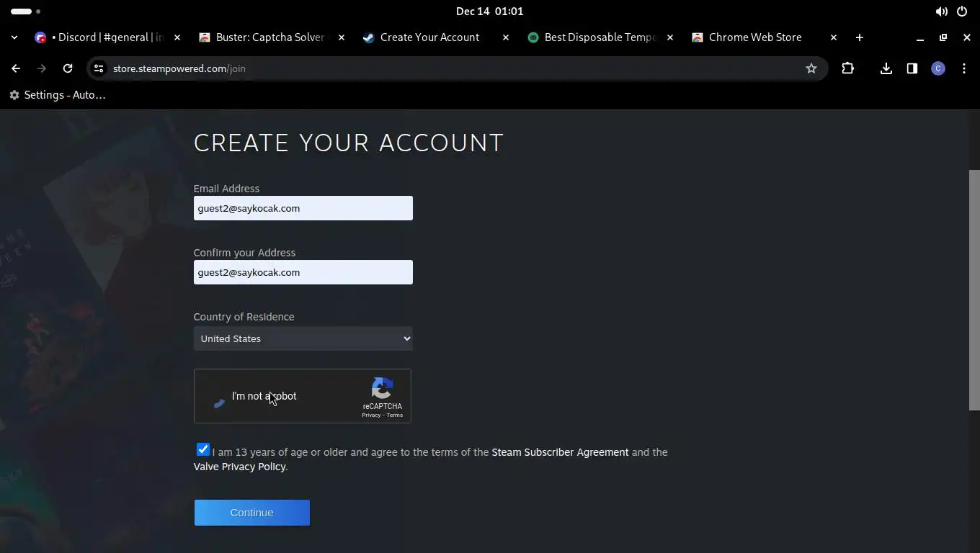Open system volume icon
This screenshot has width=980, height=553.
[x=941, y=12]
